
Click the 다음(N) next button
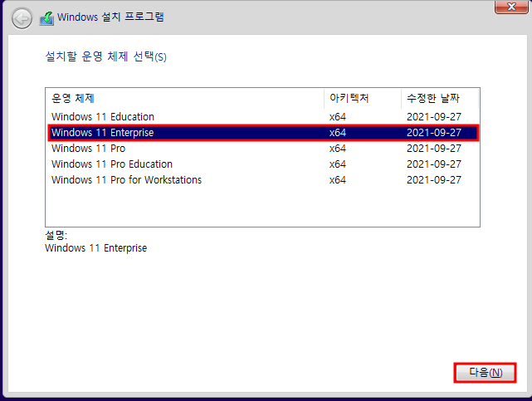[x=486, y=373]
